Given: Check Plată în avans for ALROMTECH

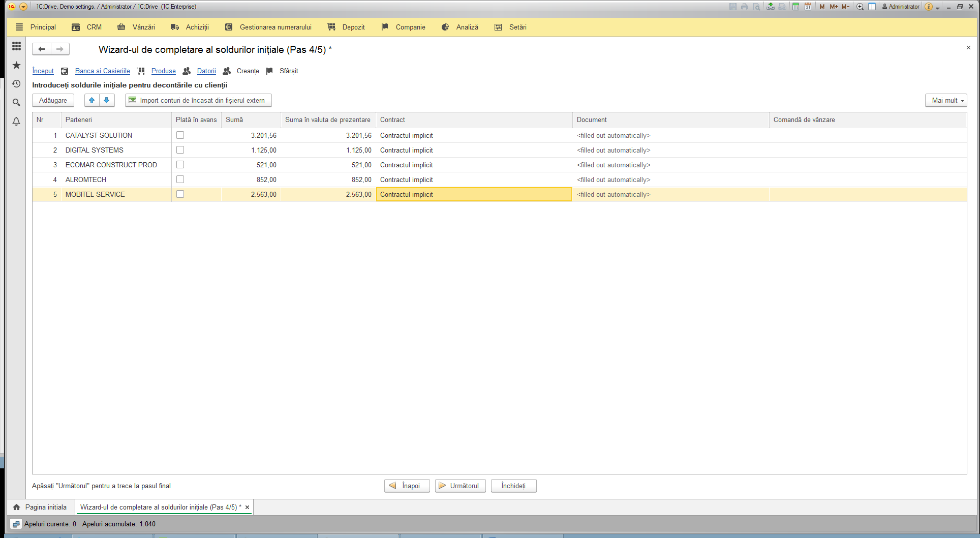Looking at the screenshot, I should point(180,180).
